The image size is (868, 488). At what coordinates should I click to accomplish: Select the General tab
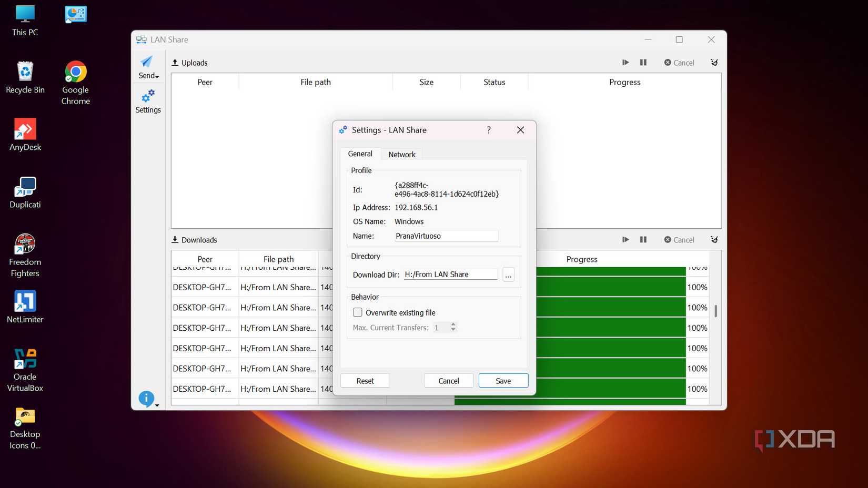pos(360,154)
